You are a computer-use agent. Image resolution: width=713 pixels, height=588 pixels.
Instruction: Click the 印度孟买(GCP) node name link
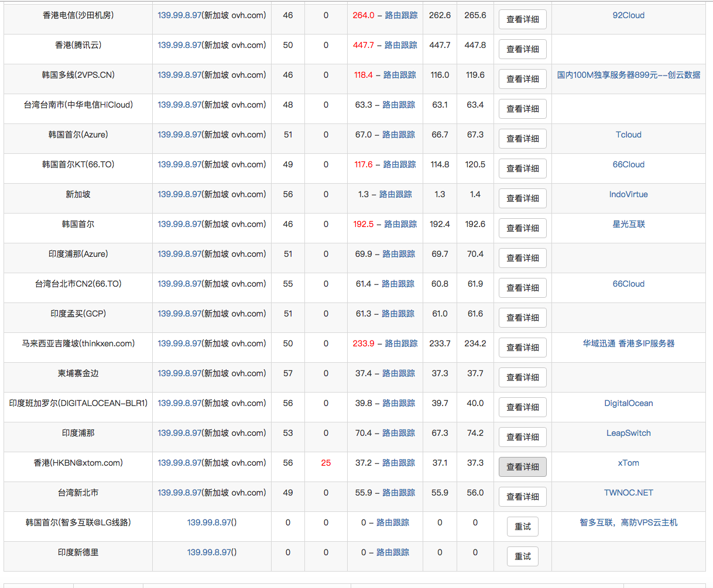(x=78, y=314)
